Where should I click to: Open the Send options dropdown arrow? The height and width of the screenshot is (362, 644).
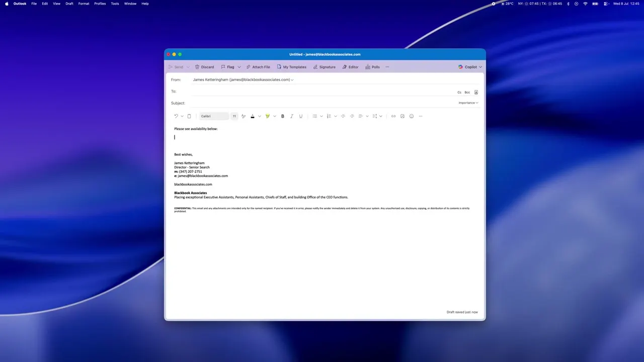[188, 67]
